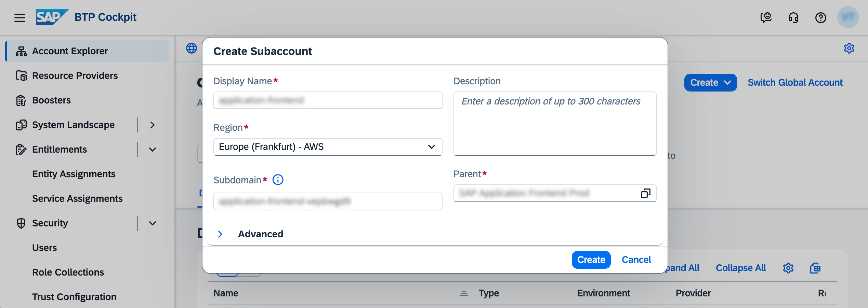Expand the Advanced section
The height and width of the screenshot is (308, 868).
point(220,234)
